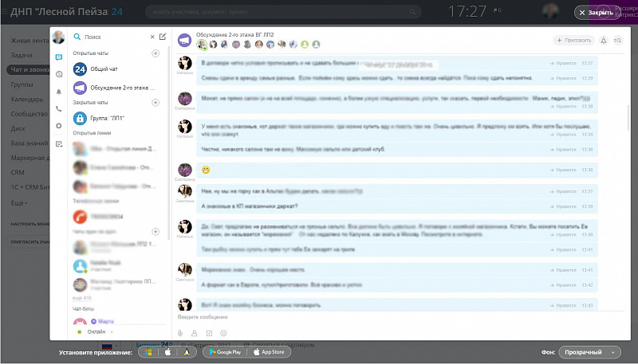Click plus icon beside one-on-one chats heading
Screen dimensions: 638x364
coord(156,232)
